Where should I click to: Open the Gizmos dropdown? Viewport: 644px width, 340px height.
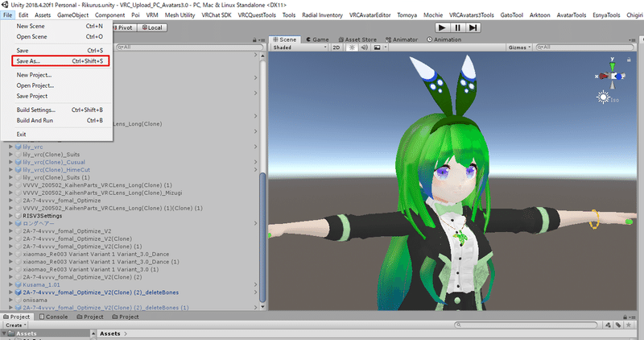[519, 48]
